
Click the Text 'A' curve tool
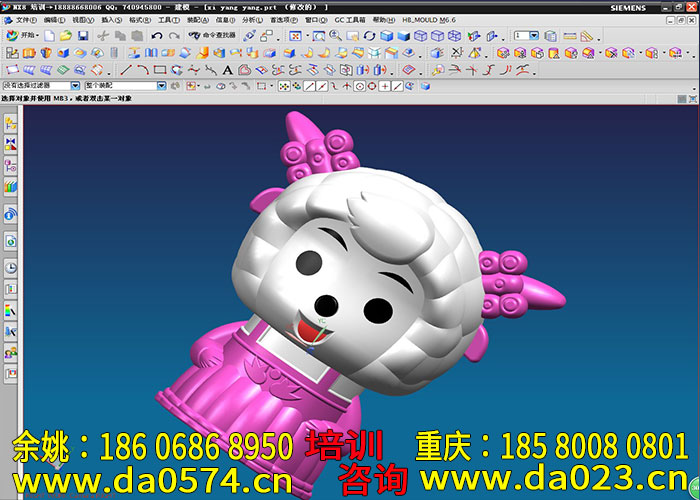click(x=228, y=70)
